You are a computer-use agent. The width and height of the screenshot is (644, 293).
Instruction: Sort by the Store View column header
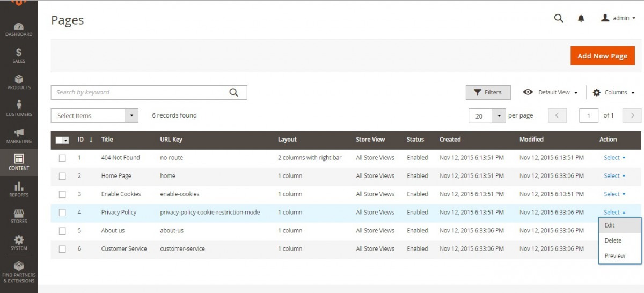370,140
